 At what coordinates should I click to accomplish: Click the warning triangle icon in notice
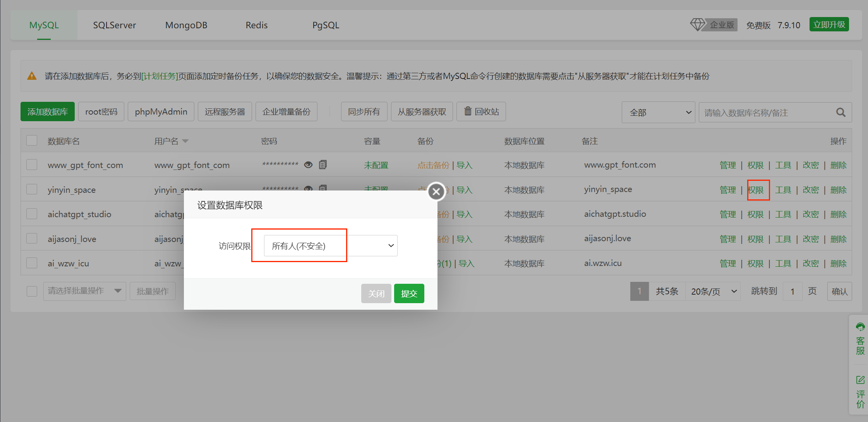click(x=32, y=76)
